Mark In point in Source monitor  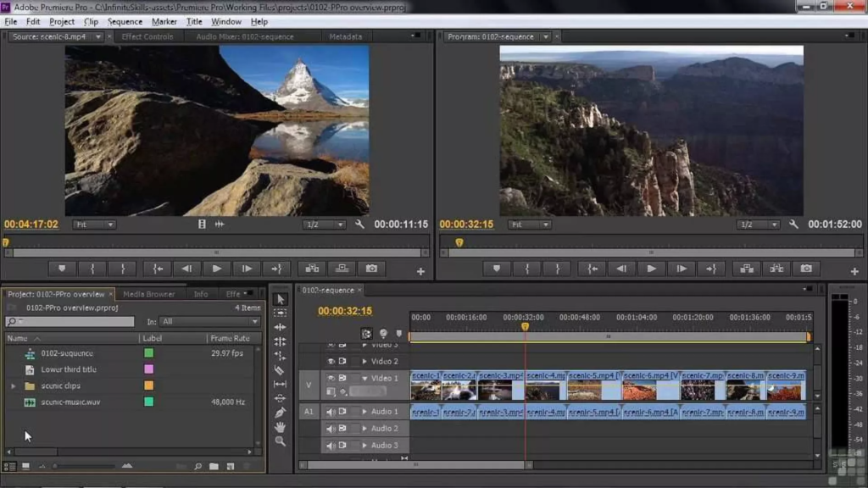92,269
